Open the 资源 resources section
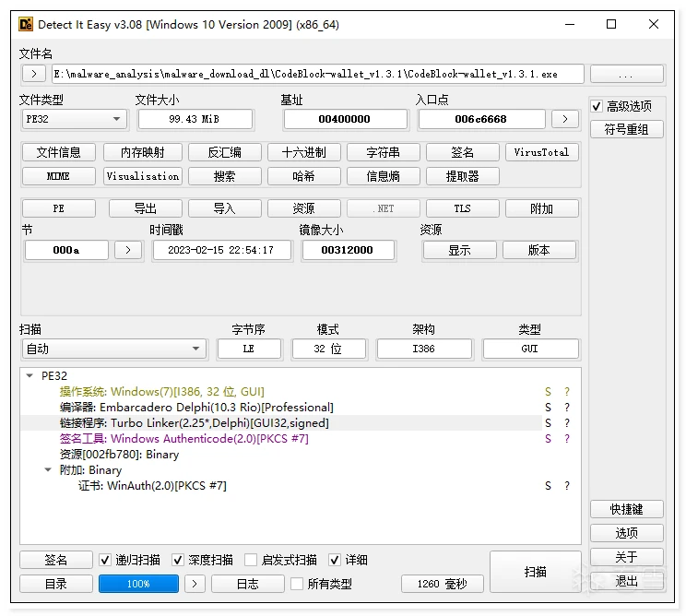Screen dimensions: 686x616 [303, 208]
